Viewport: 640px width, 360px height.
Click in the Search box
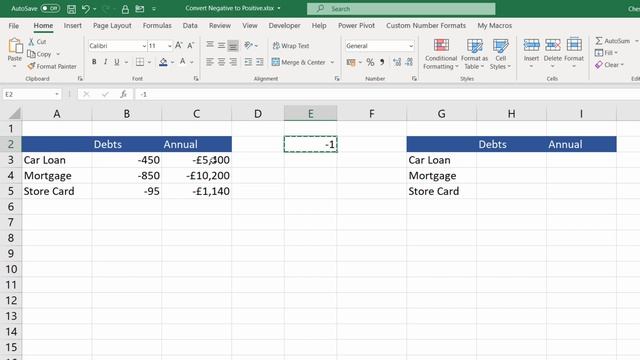click(401, 9)
